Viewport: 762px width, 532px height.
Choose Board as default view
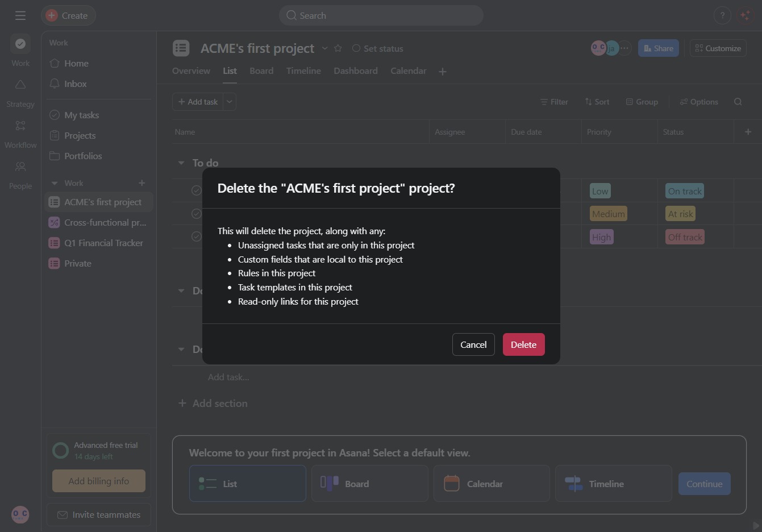point(370,484)
